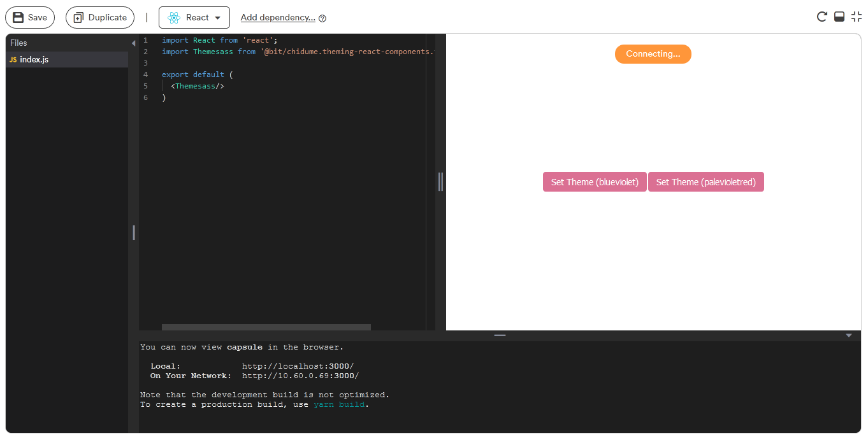Click the Duplicate copy icon
868x438 pixels.
pyautogui.click(x=80, y=17)
